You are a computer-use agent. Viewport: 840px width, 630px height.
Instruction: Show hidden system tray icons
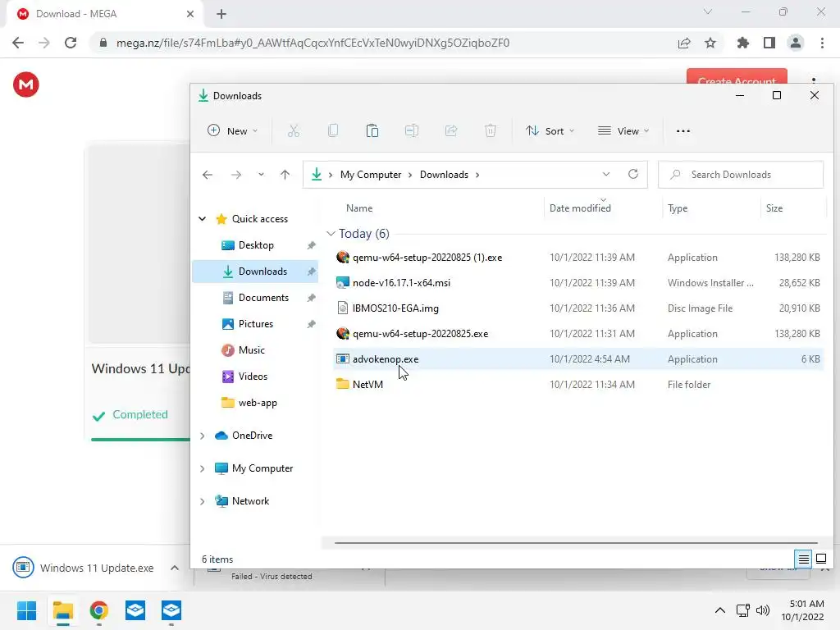click(720, 610)
